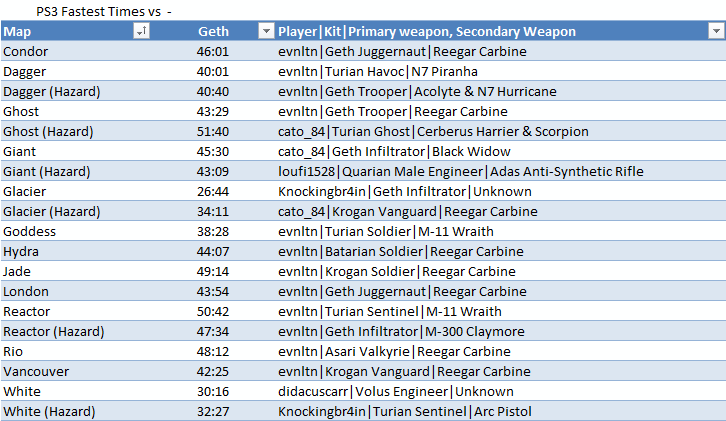Click the 48:12 time cell
This screenshot has width=726, height=421.
pos(213,351)
